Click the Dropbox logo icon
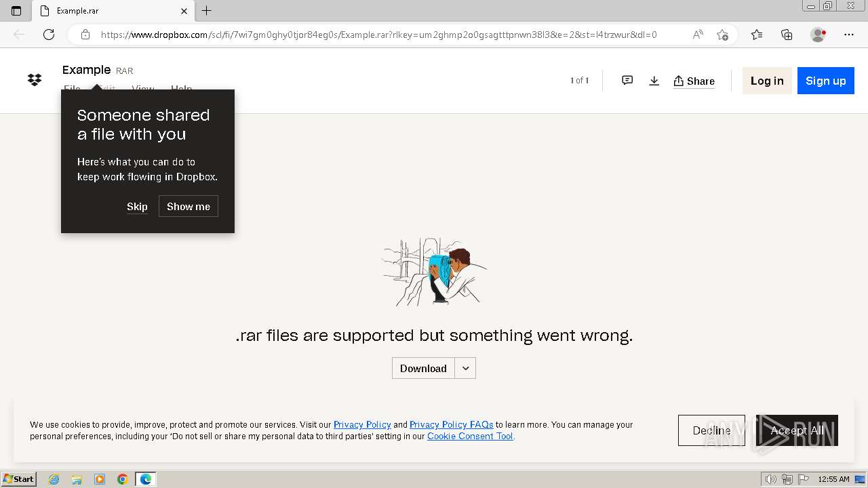The image size is (868, 488). click(x=35, y=80)
